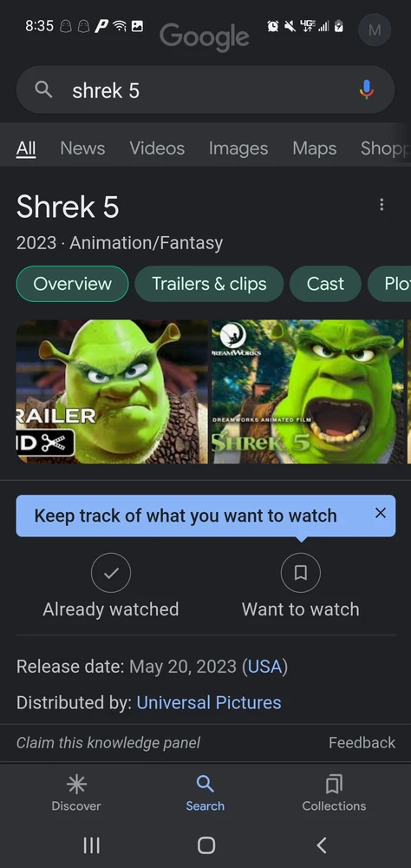Screen dimensions: 411x868
Task: Tap the Android home button
Action: pyautogui.click(x=205, y=845)
